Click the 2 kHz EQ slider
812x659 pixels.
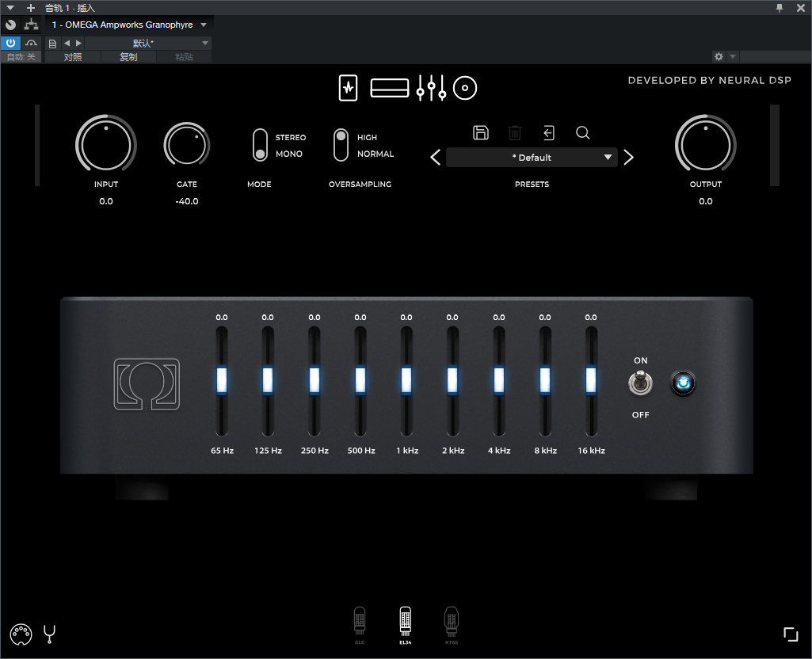click(x=452, y=380)
